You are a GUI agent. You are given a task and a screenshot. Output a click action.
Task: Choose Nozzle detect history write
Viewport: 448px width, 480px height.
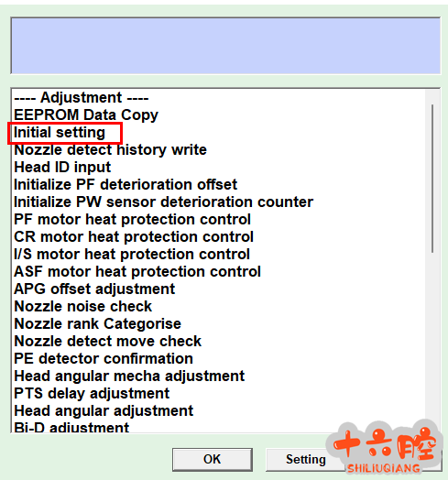110,150
